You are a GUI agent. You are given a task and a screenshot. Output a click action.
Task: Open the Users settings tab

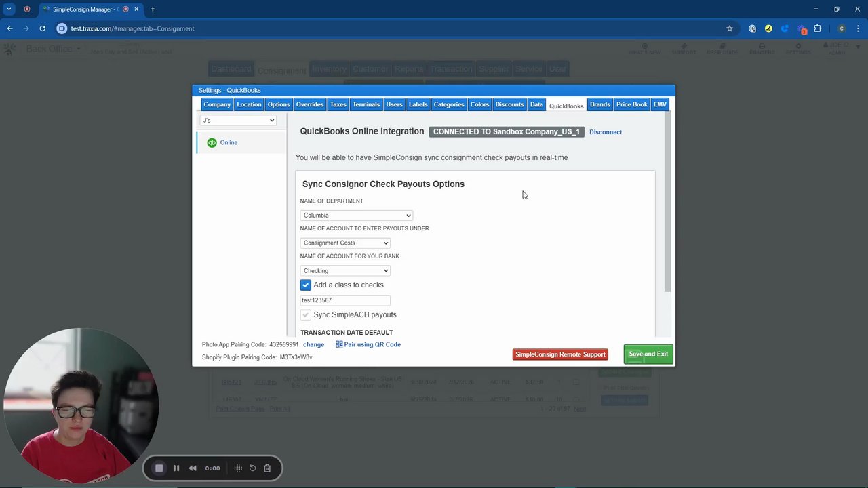tap(394, 104)
